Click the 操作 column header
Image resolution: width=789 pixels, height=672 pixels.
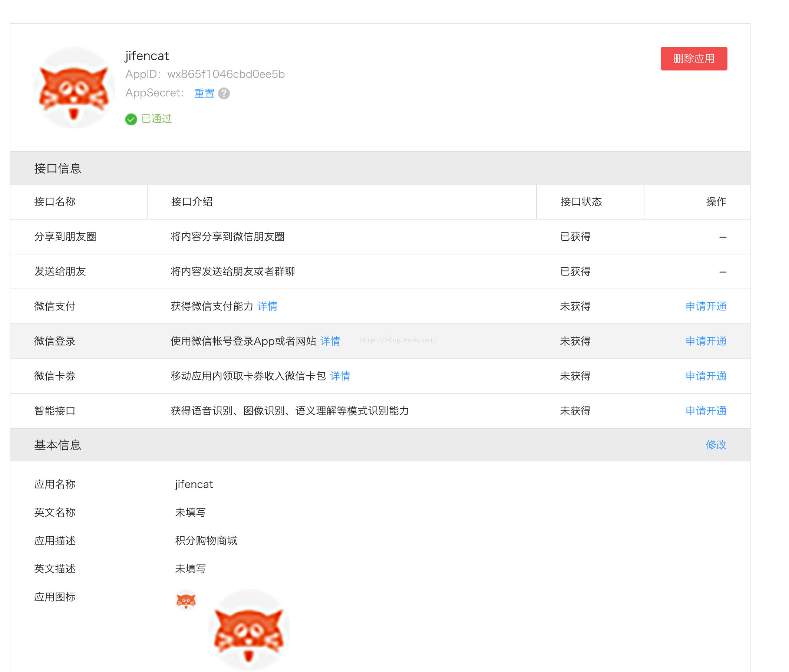tap(716, 202)
